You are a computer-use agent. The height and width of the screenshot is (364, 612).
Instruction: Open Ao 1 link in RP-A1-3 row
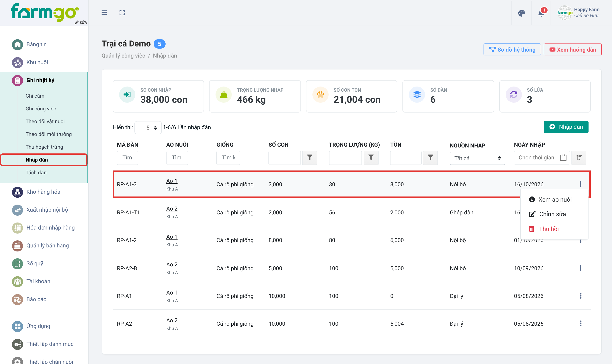tap(172, 181)
